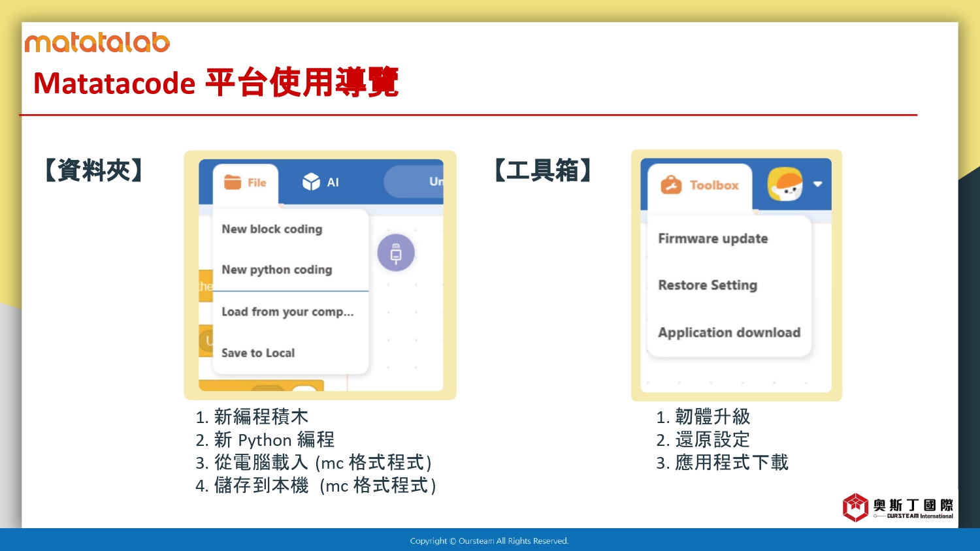This screenshot has height=551, width=980.
Task: Switch to the AI tab
Action: click(x=321, y=182)
